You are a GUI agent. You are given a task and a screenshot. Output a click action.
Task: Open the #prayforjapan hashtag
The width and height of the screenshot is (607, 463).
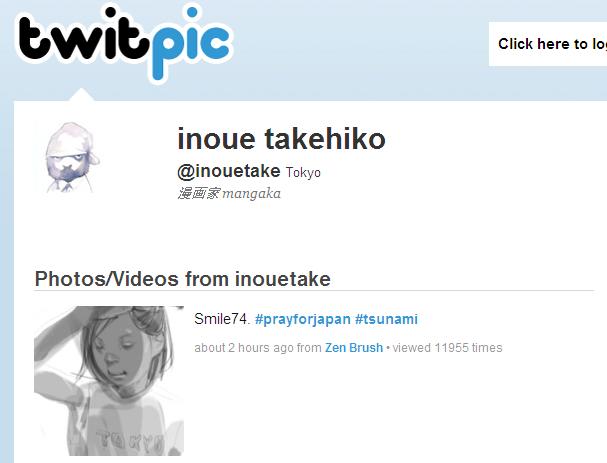(303, 319)
